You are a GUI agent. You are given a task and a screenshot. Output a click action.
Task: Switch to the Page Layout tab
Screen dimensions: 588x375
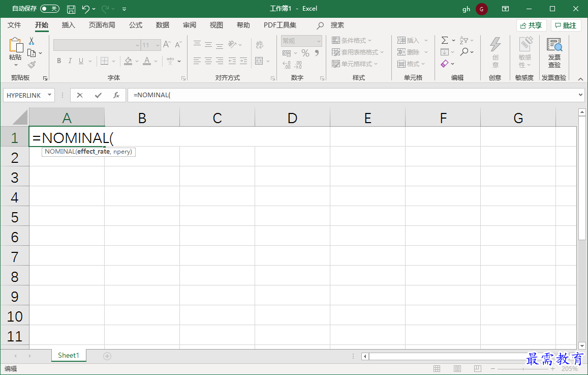coord(102,25)
